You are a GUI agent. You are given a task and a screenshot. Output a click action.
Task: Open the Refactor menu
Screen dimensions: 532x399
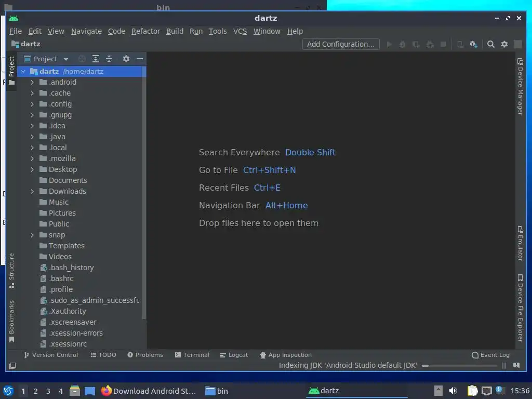pos(145,31)
